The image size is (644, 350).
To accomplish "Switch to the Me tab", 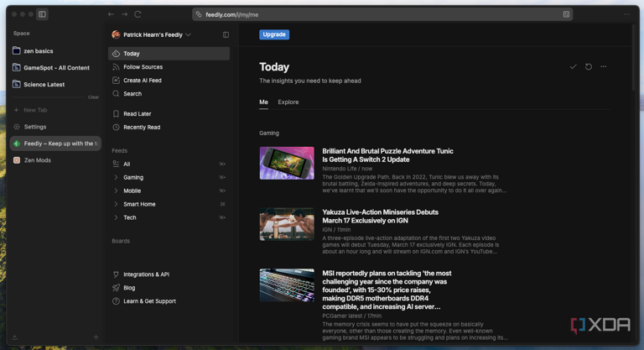I will coord(263,102).
